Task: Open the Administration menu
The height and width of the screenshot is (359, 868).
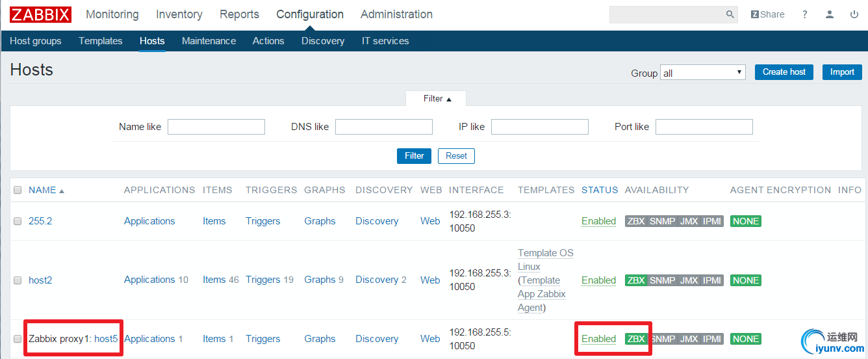Action: pyautogui.click(x=396, y=14)
